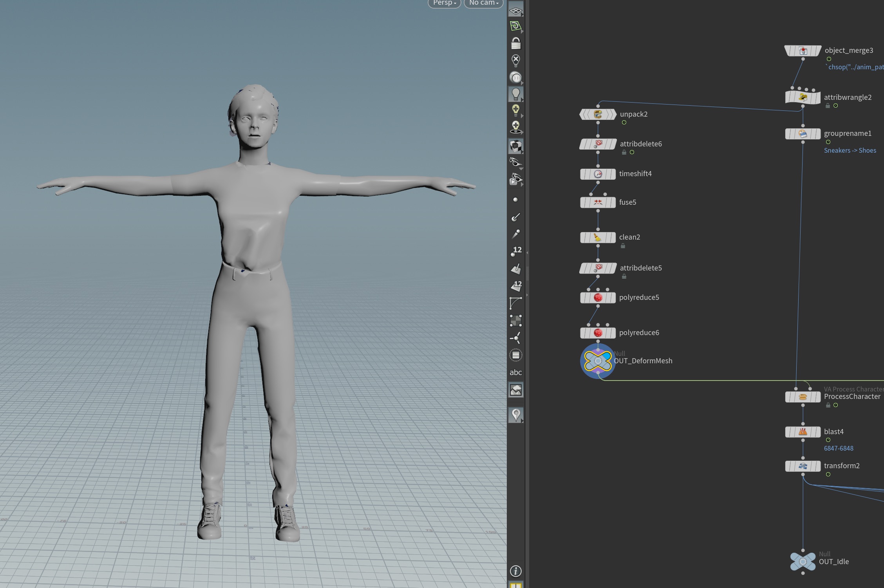884x588 pixels.
Task: Select the grouprename1 node icon
Action: coord(803,134)
